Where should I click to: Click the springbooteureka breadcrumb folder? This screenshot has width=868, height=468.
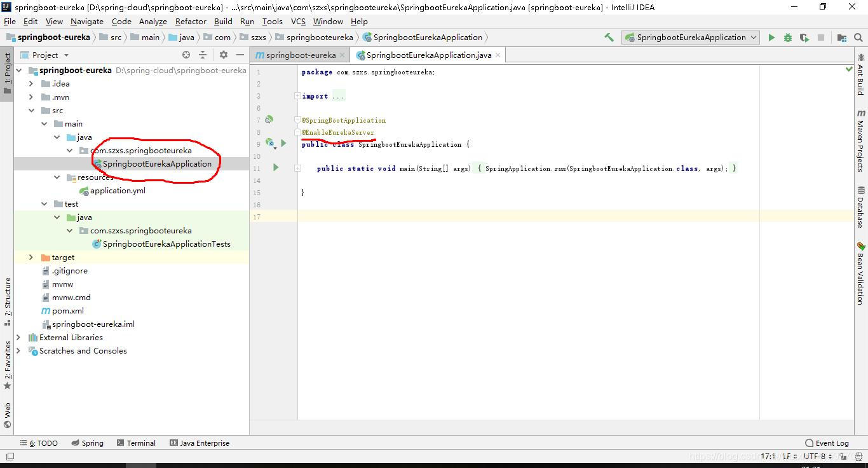pyautogui.click(x=314, y=38)
